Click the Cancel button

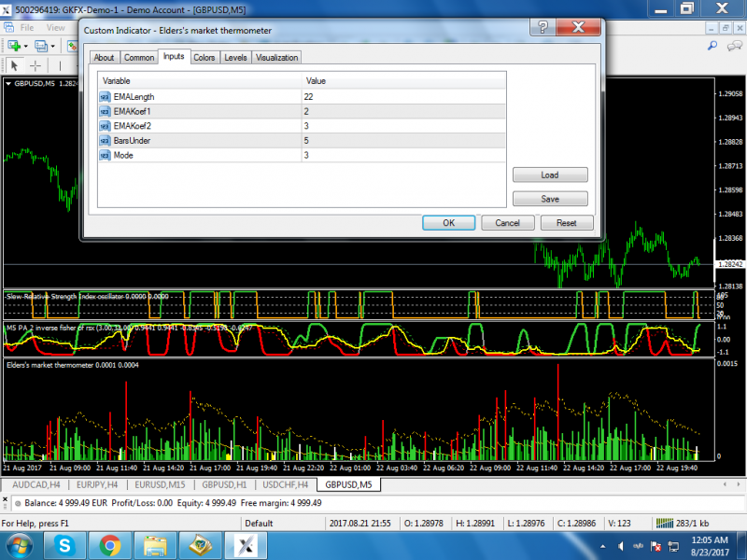507,223
